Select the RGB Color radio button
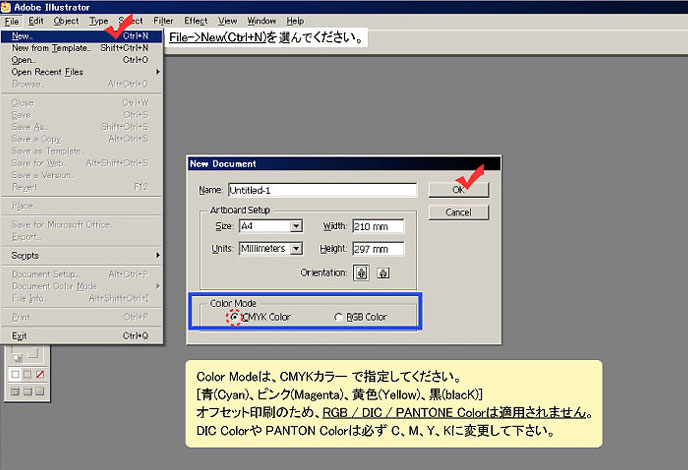The image size is (688, 470). click(338, 317)
